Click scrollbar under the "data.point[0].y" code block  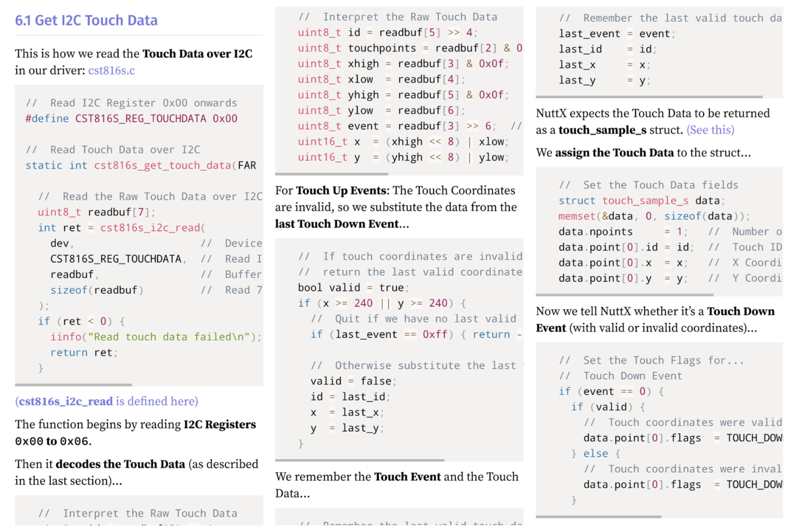click(x=624, y=295)
